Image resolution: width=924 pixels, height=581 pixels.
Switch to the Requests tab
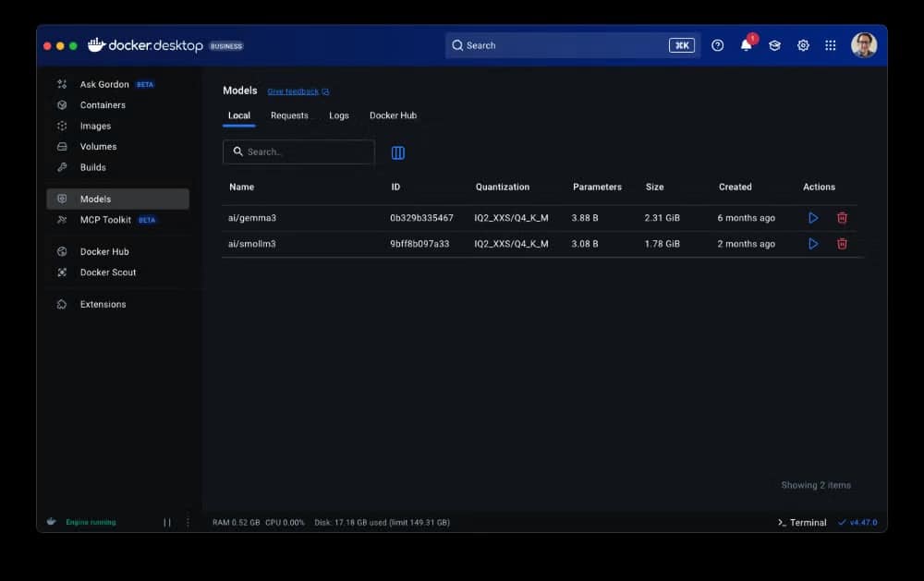tap(289, 115)
